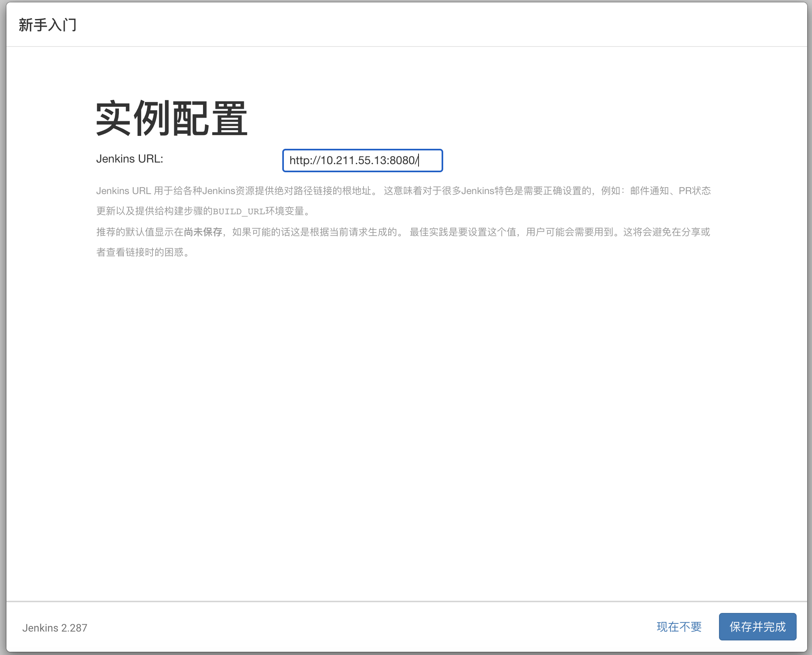This screenshot has height=655, width=812.
Task: Click empty footer area between version and links
Action: pyautogui.click(x=364, y=627)
